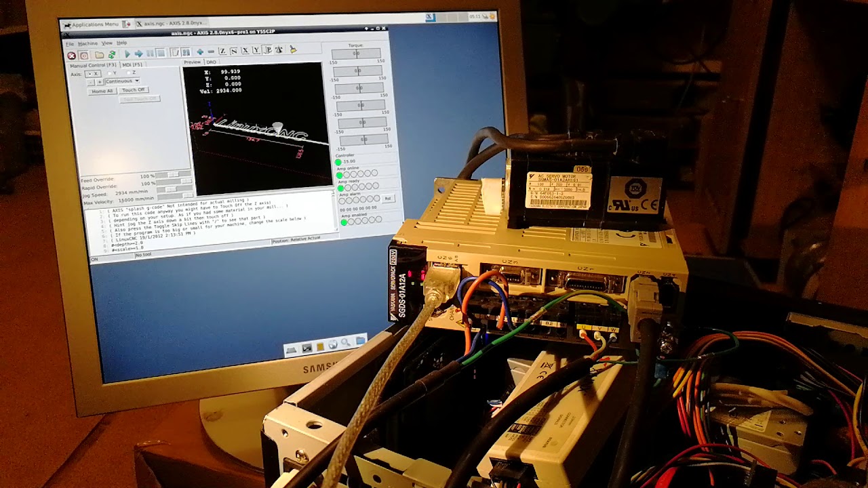Toggle the Emergency Stop icon
Viewport: 868px width, 488px height.
[x=71, y=56]
